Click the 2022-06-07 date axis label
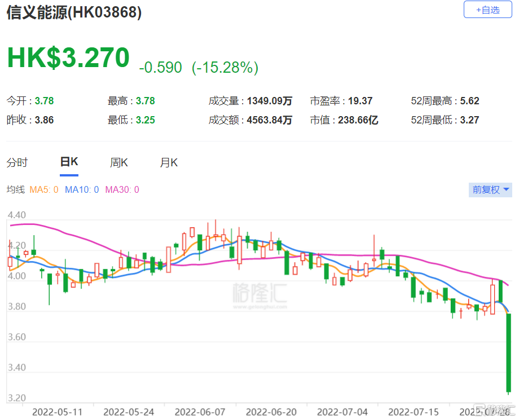This screenshot has width=519, height=420. pyautogui.click(x=200, y=412)
